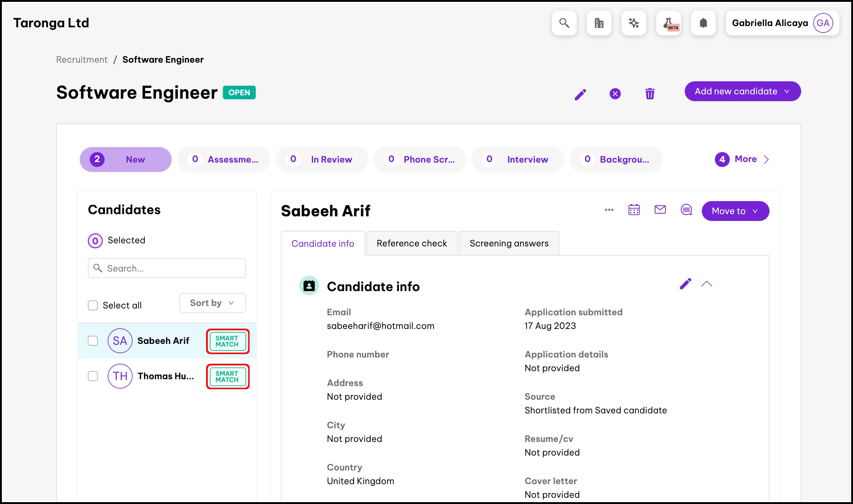
Task: Open the beta lab flask icon
Action: [x=669, y=23]
